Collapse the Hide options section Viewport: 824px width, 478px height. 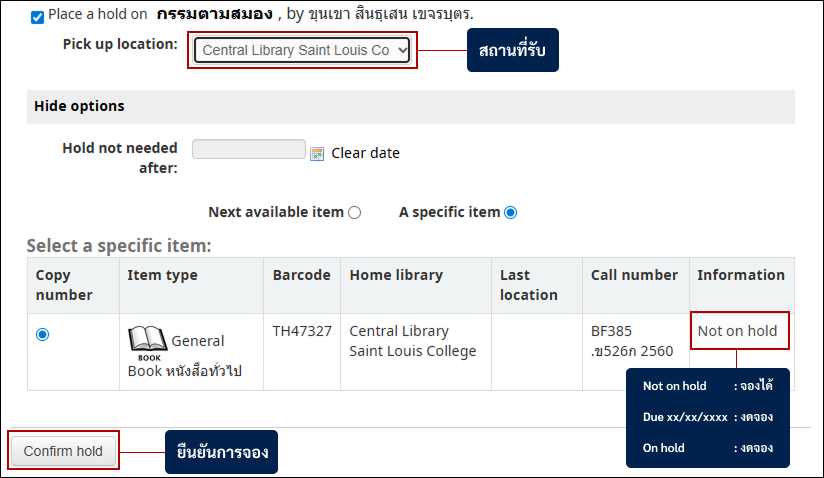(79, 106)
